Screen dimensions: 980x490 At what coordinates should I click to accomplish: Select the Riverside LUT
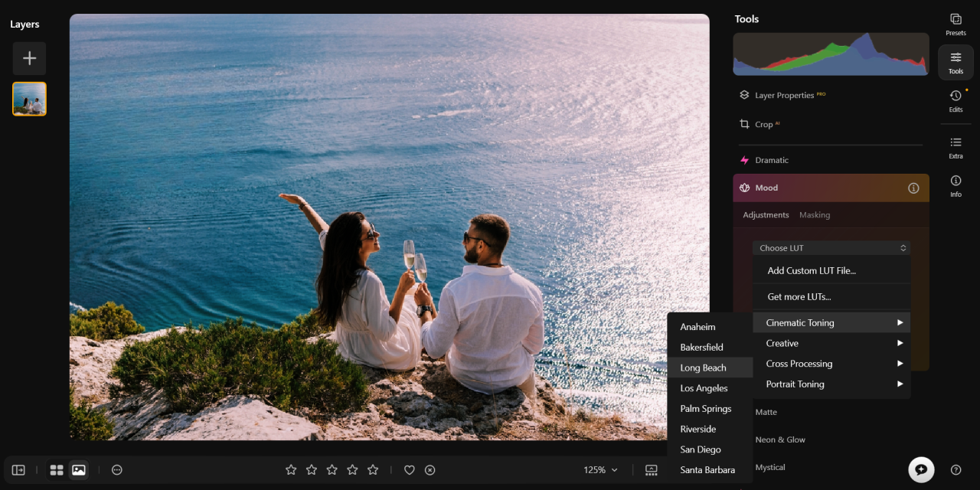point(710,429)
